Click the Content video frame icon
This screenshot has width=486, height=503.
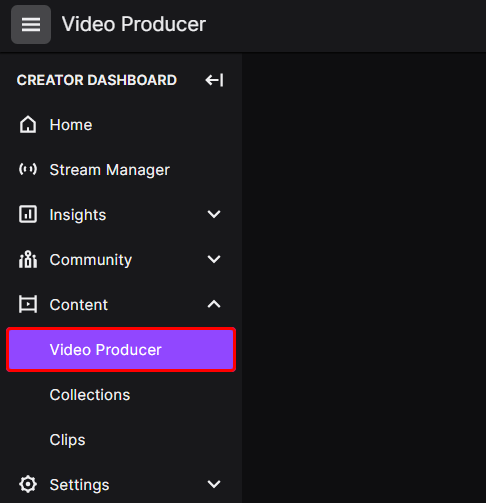28,304
